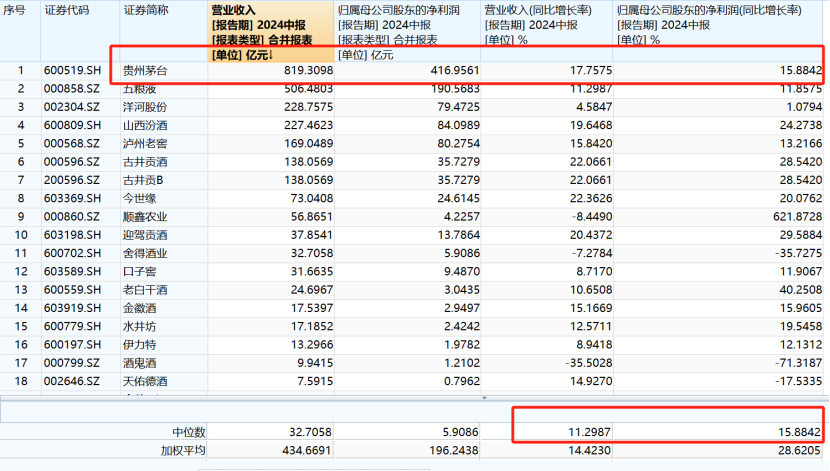Select the 古井贡B name cell
This screenshot has width=830, height=471.
click(x=143, y=180)
